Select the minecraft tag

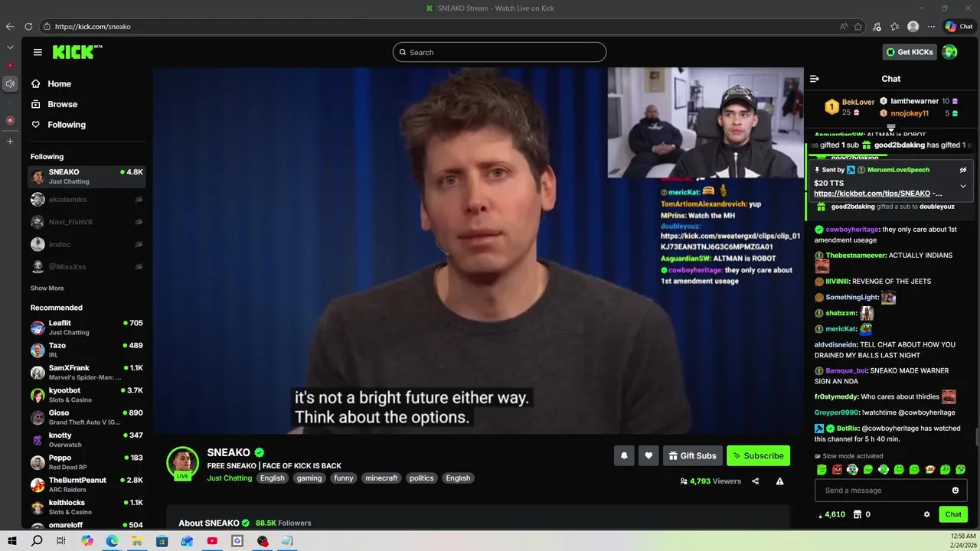coord(381,478)
